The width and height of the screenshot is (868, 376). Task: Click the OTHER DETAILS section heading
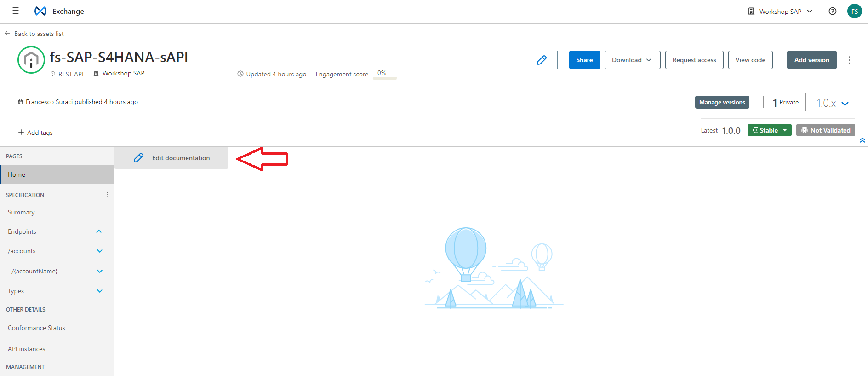coord(26,309)
